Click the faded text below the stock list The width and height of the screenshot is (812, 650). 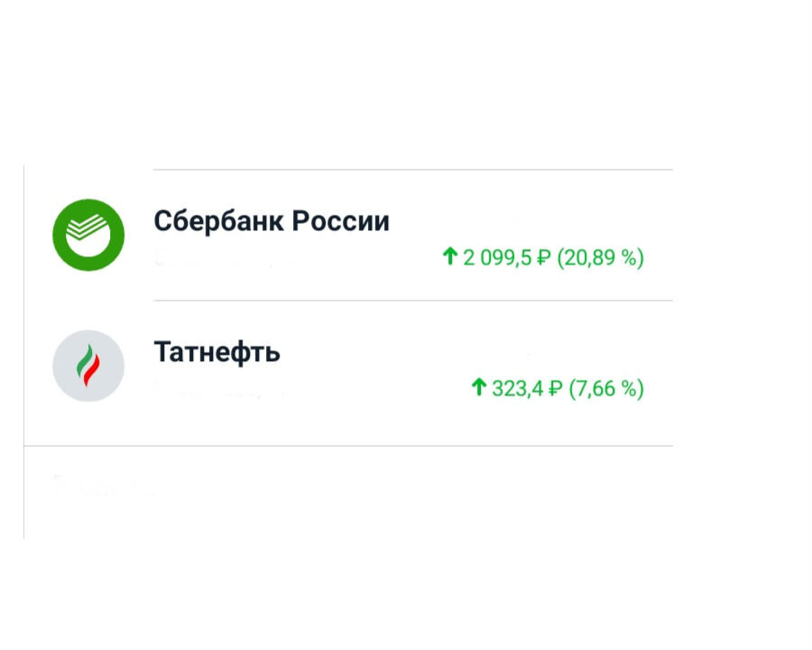(104, 485)
